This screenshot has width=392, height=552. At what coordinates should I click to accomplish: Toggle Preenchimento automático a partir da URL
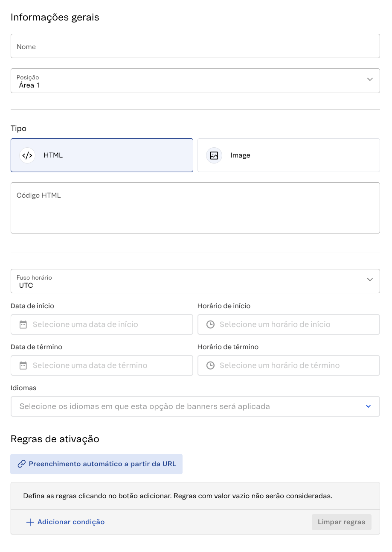point(96,464)
